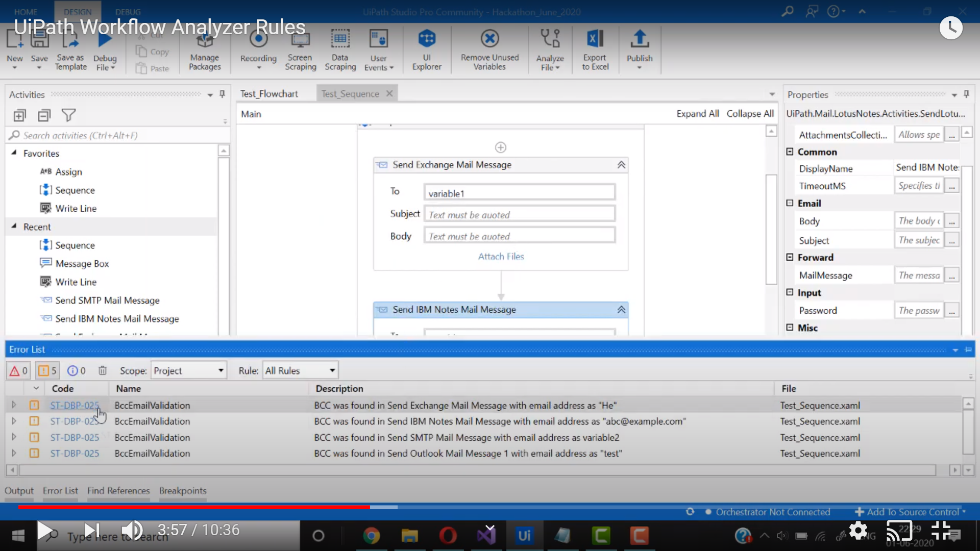The height and width of the screenshot is (551, 980).
Task: Click the Subject input field
Action: (520, 215)
